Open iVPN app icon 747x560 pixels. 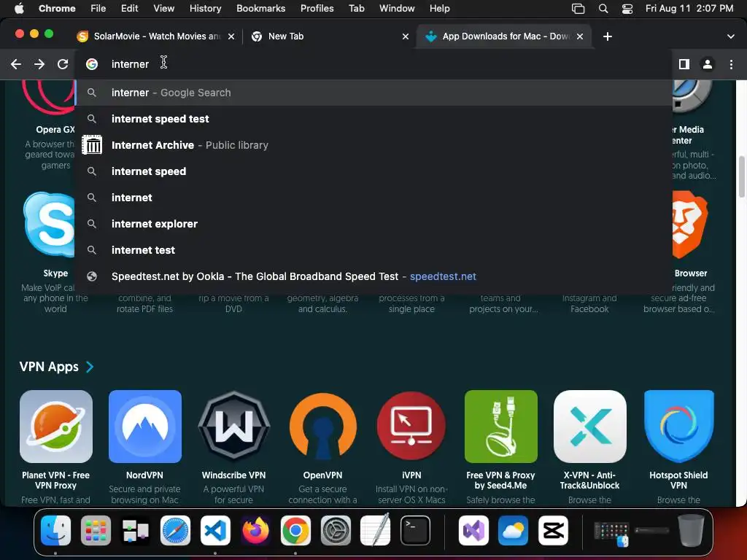point(411,426)
